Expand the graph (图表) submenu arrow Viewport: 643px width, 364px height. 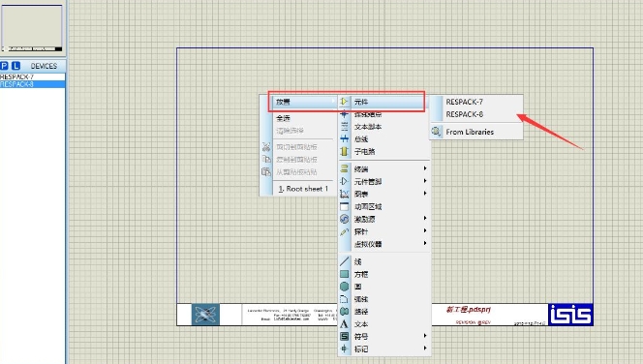point(425,193)
